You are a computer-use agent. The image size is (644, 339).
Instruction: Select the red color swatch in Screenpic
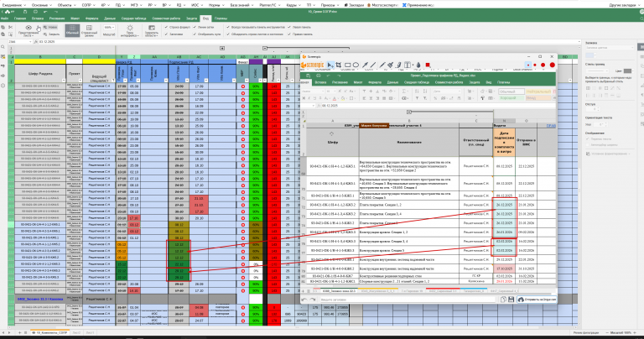click(x=428, y=65)
